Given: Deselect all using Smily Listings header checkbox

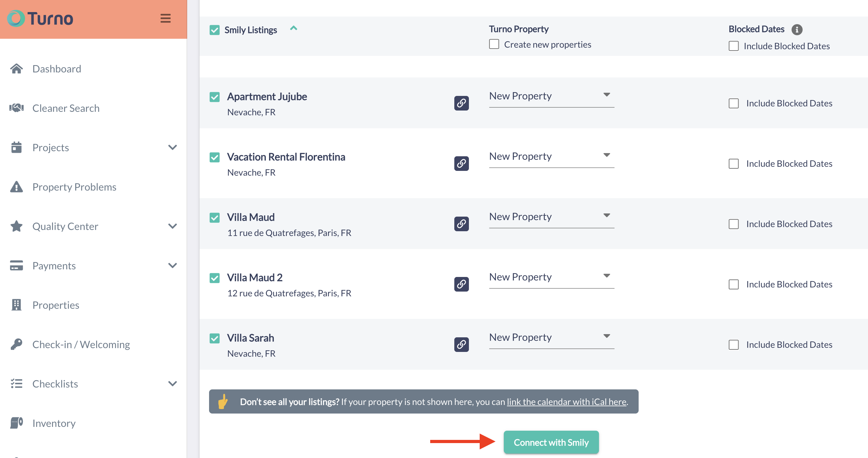Looking at the screenshot, I should (x=215, y=30).
